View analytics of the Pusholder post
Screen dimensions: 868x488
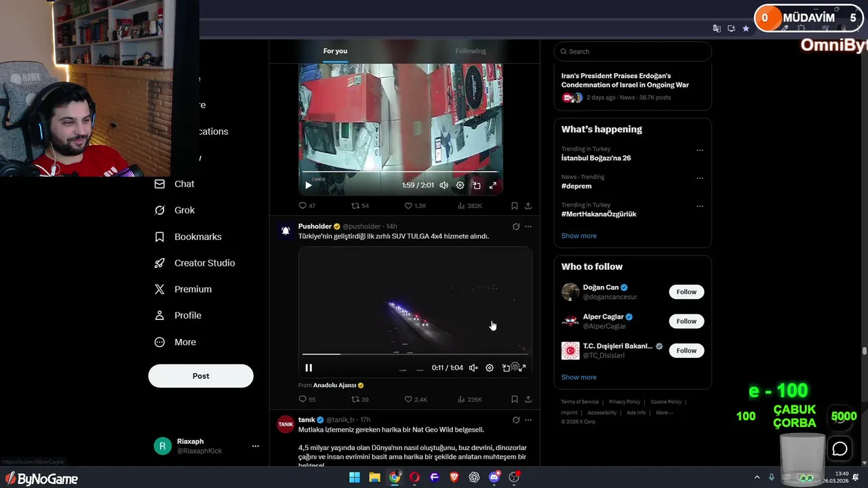click(x=469, y=399)
